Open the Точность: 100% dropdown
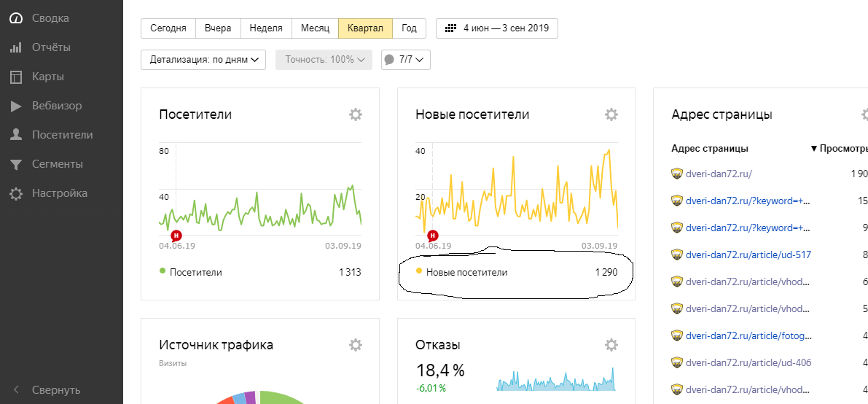 pos(324,60)
